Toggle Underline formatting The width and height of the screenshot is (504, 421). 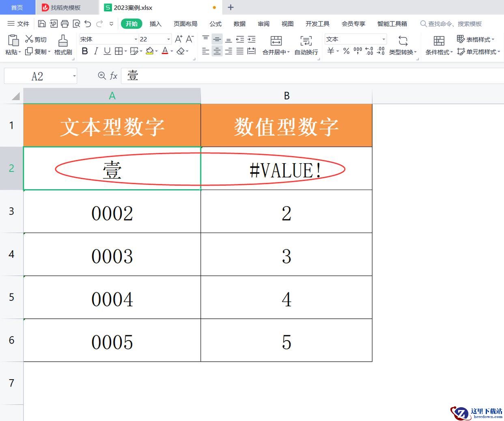click(107, 51)
